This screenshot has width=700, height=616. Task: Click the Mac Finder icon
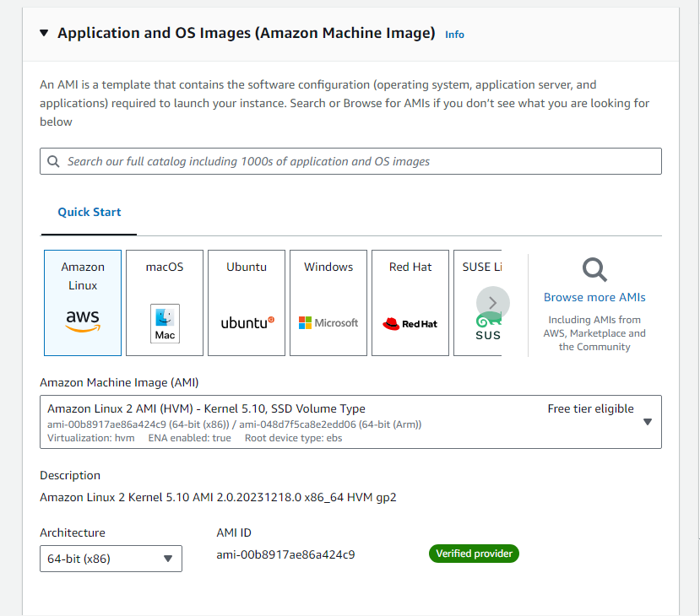(x=165, y=323)
